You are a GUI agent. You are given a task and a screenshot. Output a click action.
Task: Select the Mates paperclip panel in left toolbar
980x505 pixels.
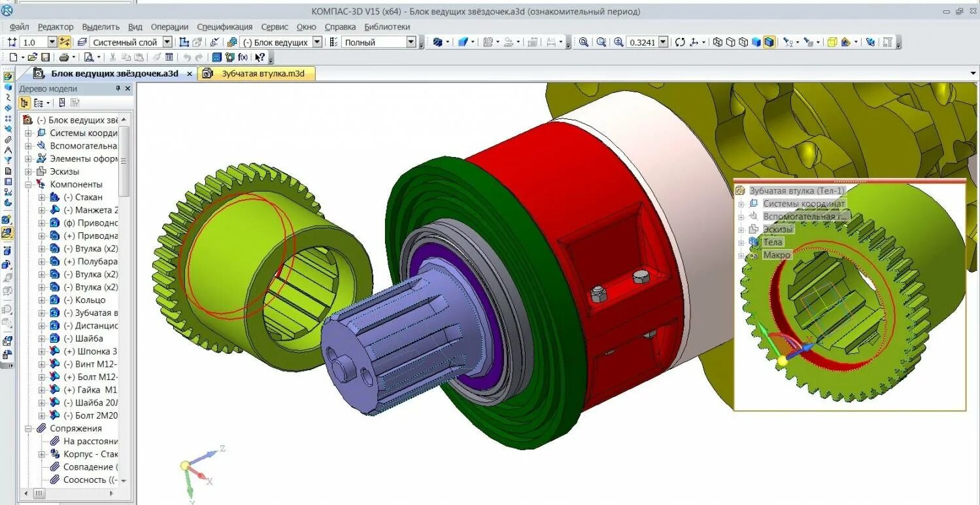click(8, 139)
